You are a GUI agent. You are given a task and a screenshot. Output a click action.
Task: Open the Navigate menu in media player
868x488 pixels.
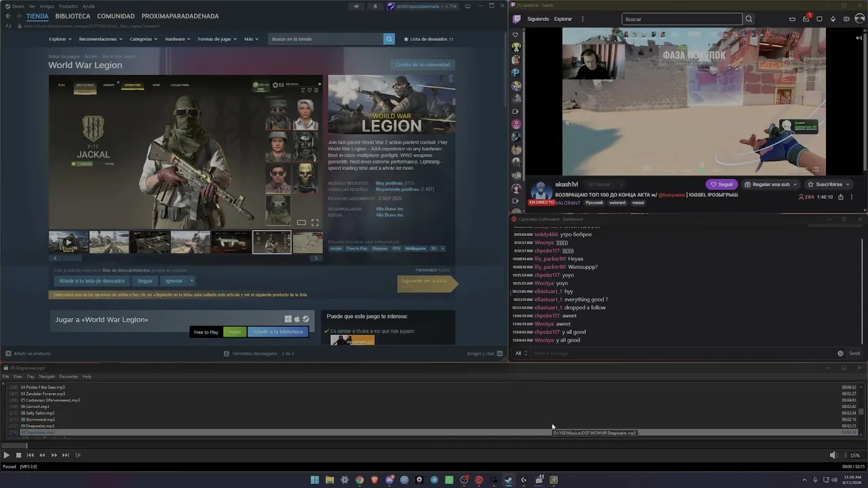tap(47, 376)
